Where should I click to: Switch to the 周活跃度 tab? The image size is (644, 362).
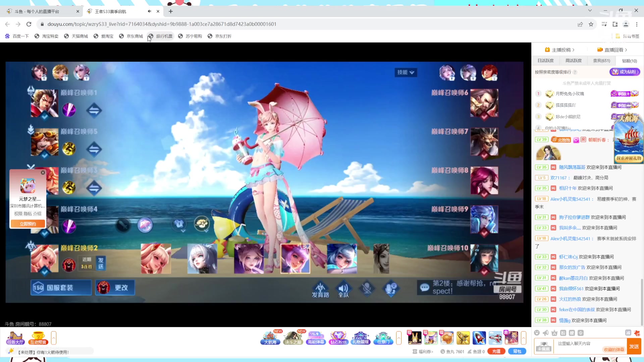(x=573, y=61)
